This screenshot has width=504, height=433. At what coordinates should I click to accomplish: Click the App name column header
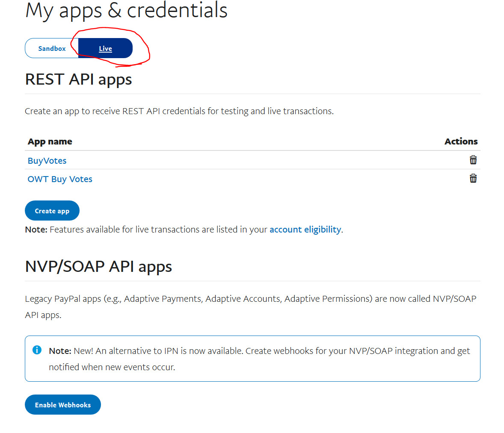coord(50,141)
